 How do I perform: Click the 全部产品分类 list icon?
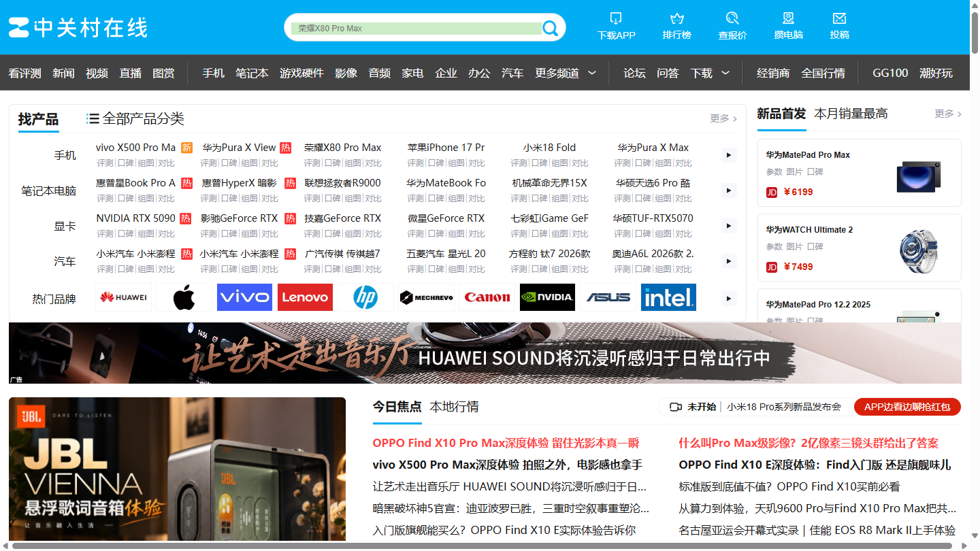click(93, 118)
